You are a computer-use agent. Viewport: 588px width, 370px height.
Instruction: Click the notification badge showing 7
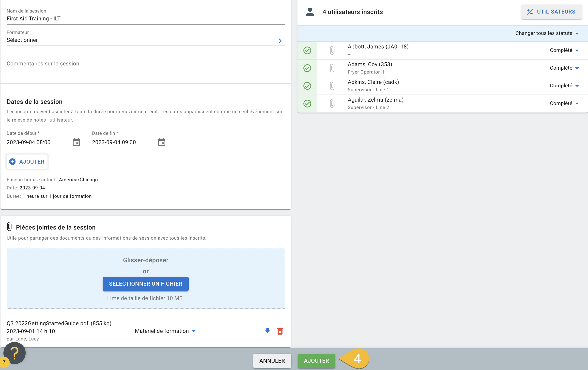tap(4, 362)
